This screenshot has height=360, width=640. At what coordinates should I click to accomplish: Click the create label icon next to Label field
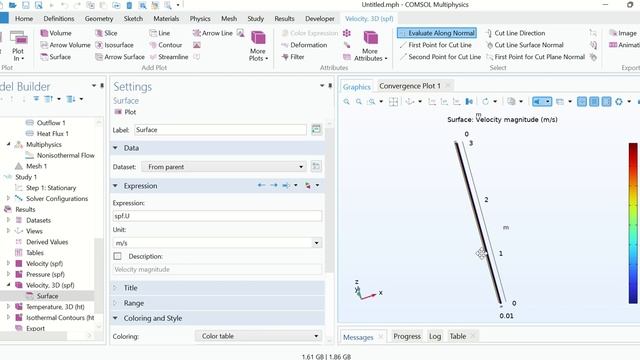(x=316, y=129)
